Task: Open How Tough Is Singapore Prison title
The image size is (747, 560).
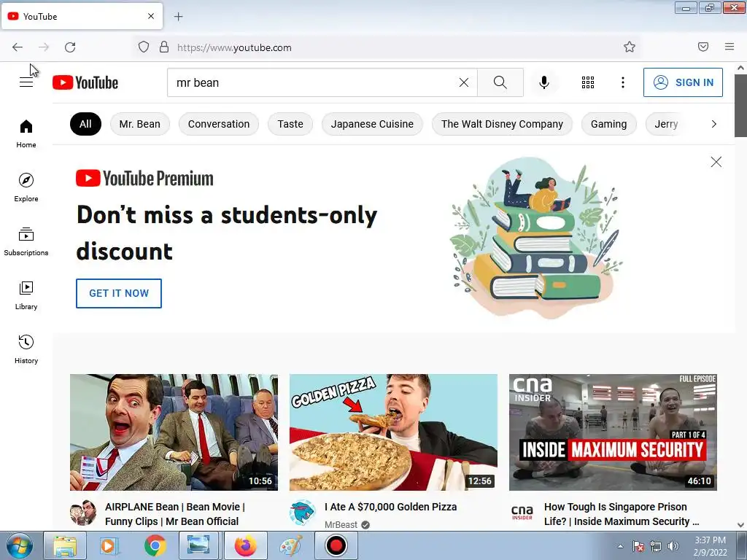Action: [x=622, y=514]
